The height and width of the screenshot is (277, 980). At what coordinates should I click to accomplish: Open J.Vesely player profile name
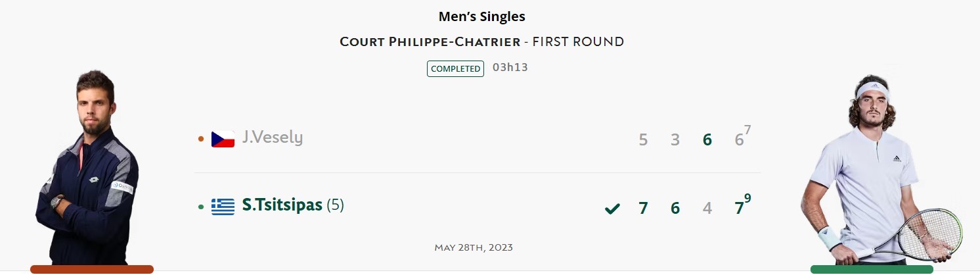point(272,138)
